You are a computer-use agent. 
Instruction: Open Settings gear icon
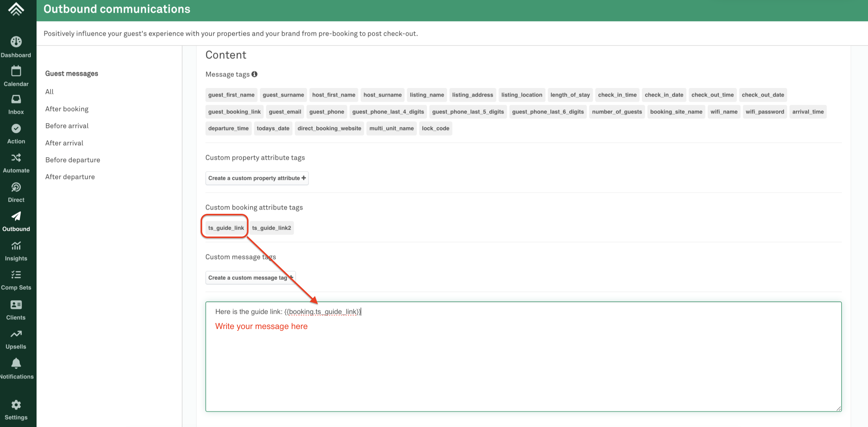tap(16, 404)
